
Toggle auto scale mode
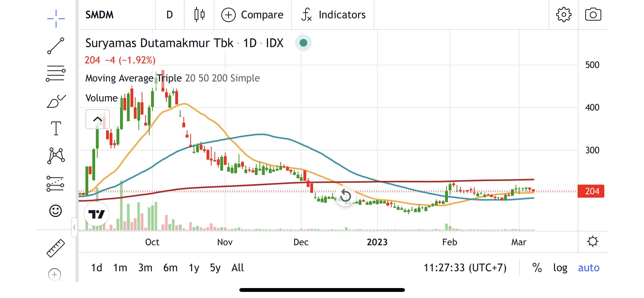(589, 268)
